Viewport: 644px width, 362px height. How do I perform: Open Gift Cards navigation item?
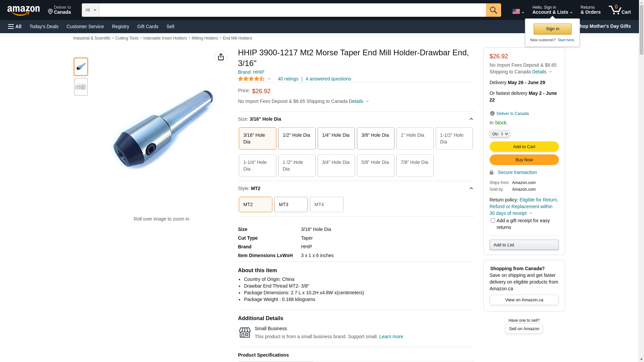point(148,26)
